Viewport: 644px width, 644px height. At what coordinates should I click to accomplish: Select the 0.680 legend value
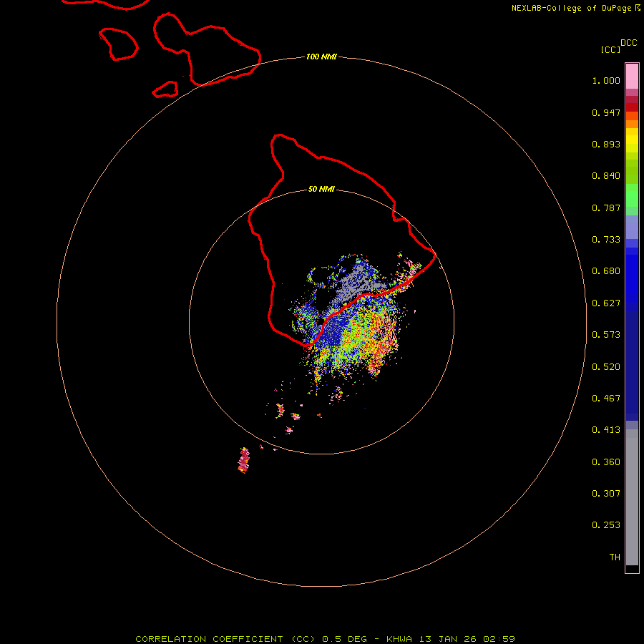pos(606,271)
